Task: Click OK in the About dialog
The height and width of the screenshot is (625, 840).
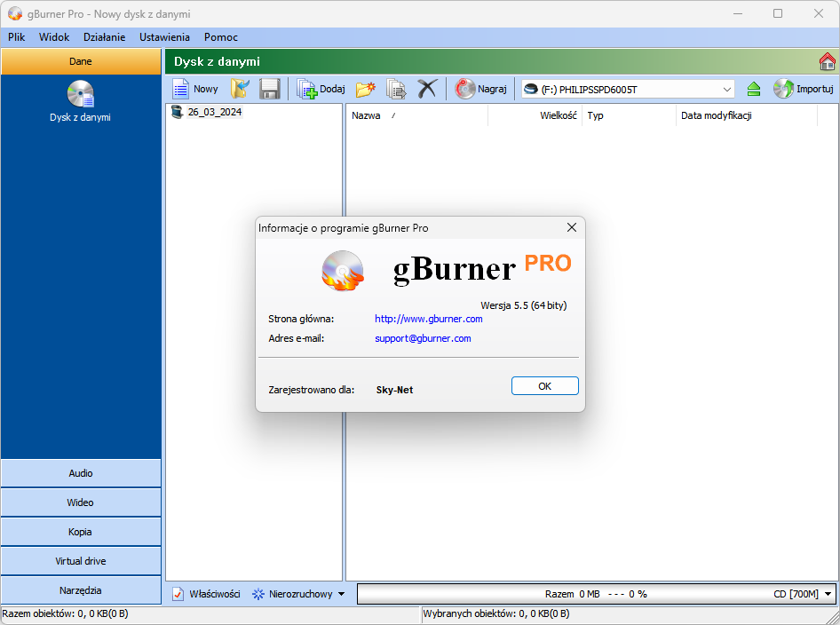Action: click(545, 386)
